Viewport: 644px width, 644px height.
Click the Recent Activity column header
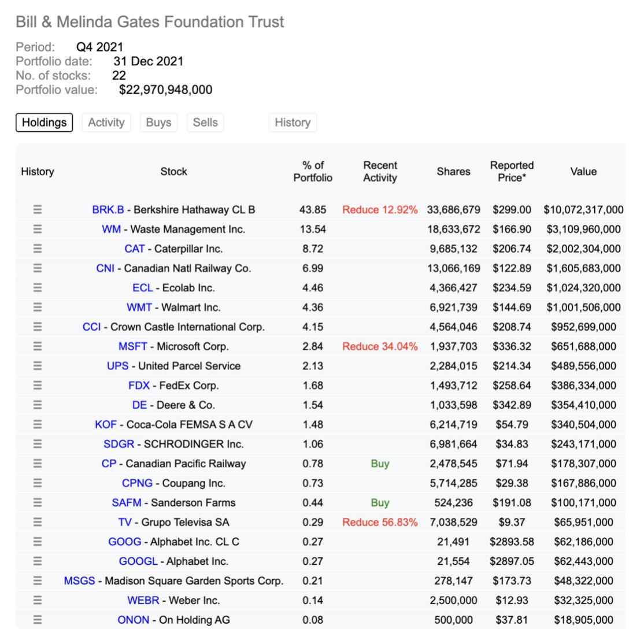coord(380,171)
